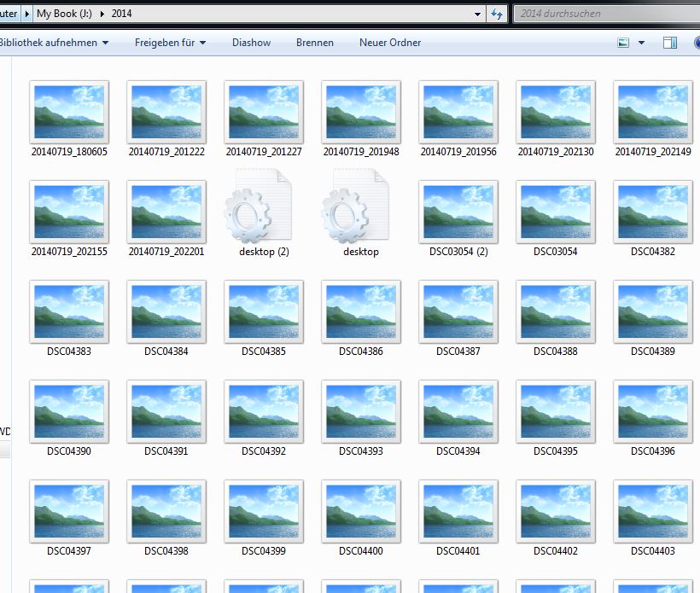Select image file DSC04397
The height and width of the screenshot is (593, 700).
click(x=69, y=519)
